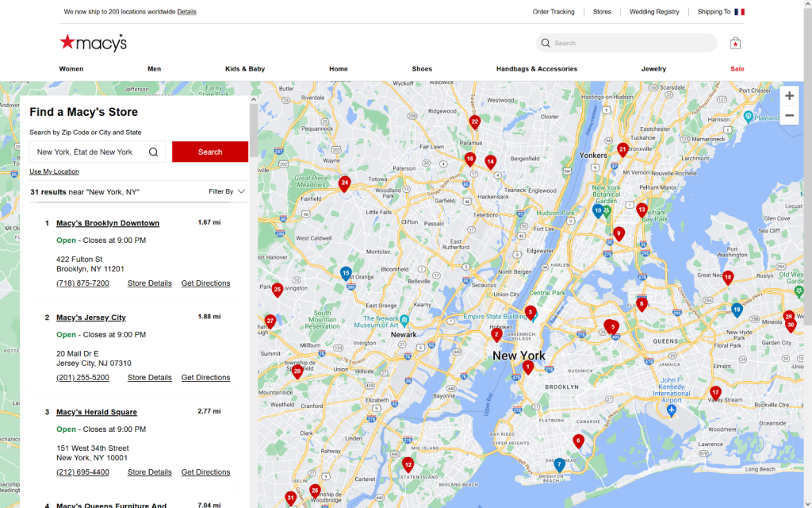
Task: Click map pin number 17 near Valley Stream
Action: point(715,392)
